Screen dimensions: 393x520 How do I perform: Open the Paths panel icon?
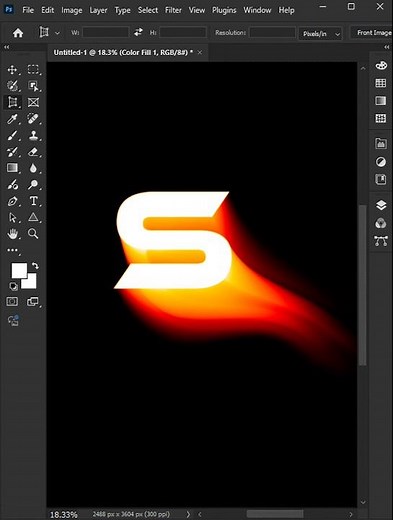(381, 241)
